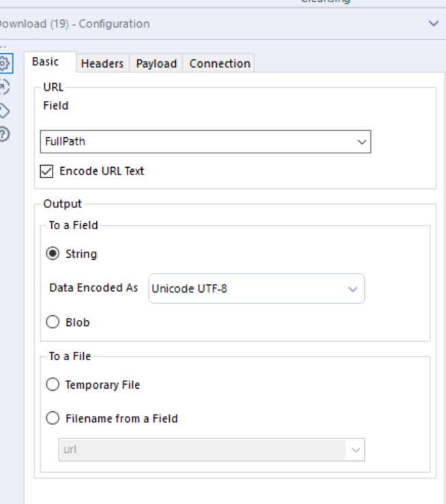This screenshot has height=504, width=446.
Task: Select the Blob output radio button
Action: 52,323
